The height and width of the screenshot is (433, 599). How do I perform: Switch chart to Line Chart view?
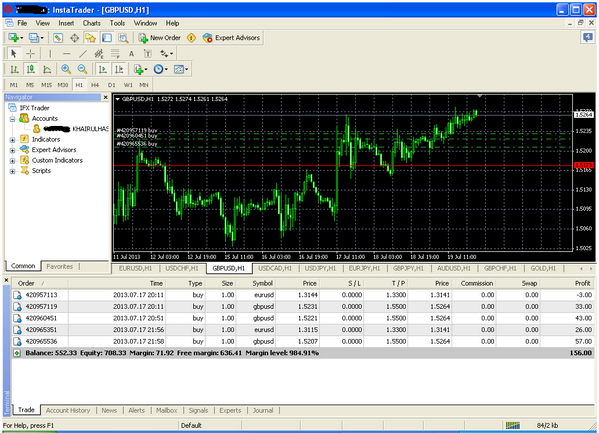pyautogui.click(x=47, y=69)
